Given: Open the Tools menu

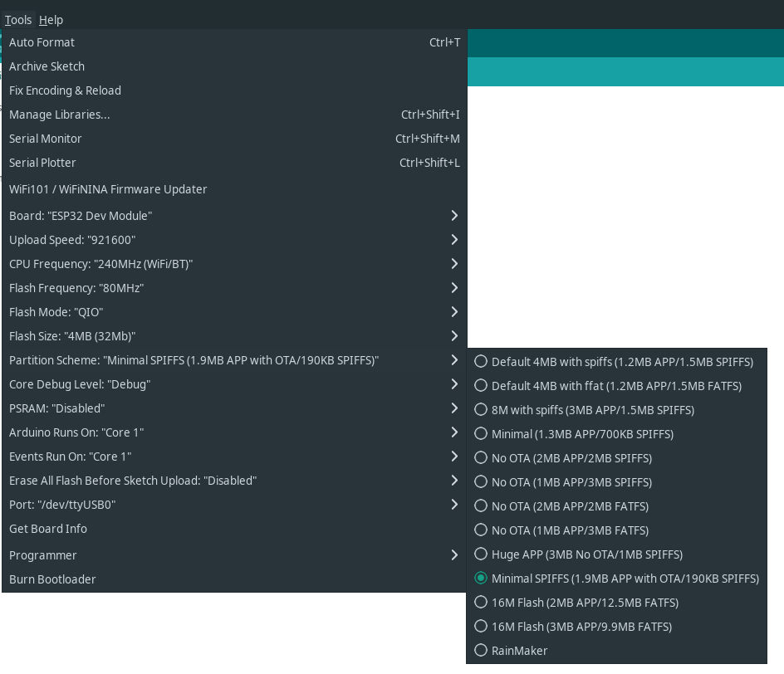Looking at the screenshot, I should coord(18,20).
